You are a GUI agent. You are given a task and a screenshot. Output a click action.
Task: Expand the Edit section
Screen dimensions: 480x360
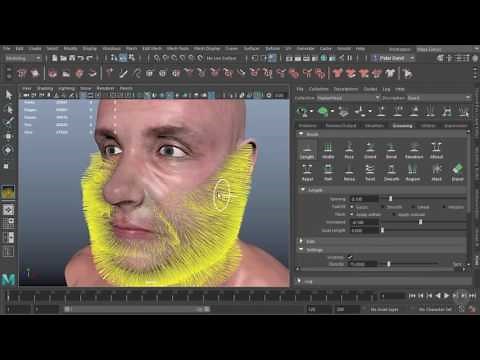click(301, 241)
